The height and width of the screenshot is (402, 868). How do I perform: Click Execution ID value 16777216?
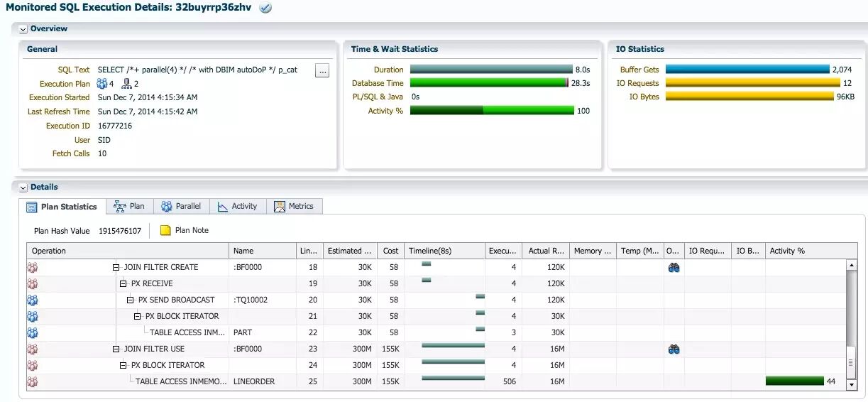coord(115,126)
